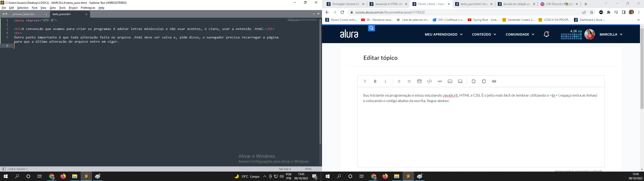The height and width of the screenshot is (181, 644).
Task: Open the Chrome extensions puzzle icon
Action: [608, 12]
